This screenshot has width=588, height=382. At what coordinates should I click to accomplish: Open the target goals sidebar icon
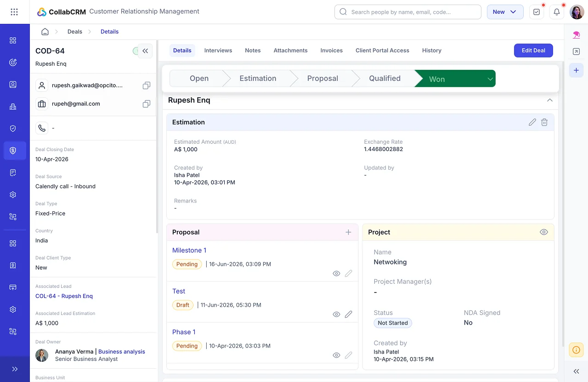(13, 62)
